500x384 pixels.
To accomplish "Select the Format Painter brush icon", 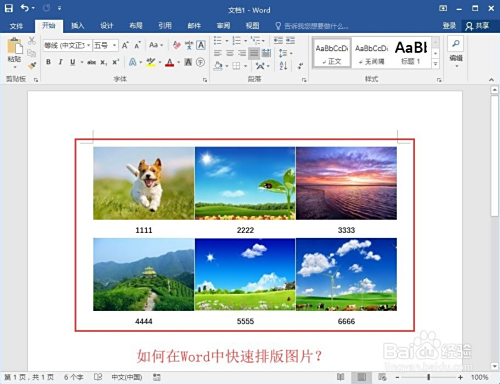I will coord(32,65).
